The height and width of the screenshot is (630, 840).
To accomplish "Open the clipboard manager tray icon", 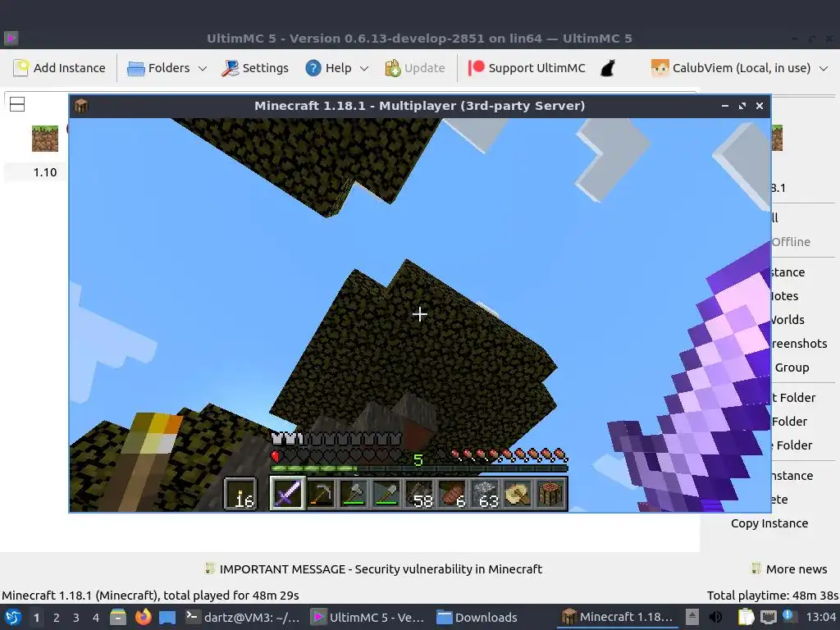I will click(746, 618).
